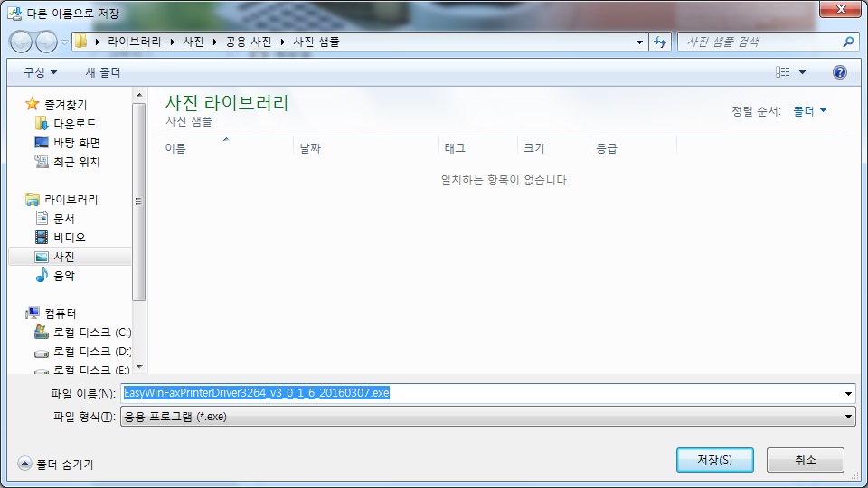This screenshot has height=488, width=868.
Task: Click the libraries icon beside 라이브러리 in pane
Action: pos(33,199)
